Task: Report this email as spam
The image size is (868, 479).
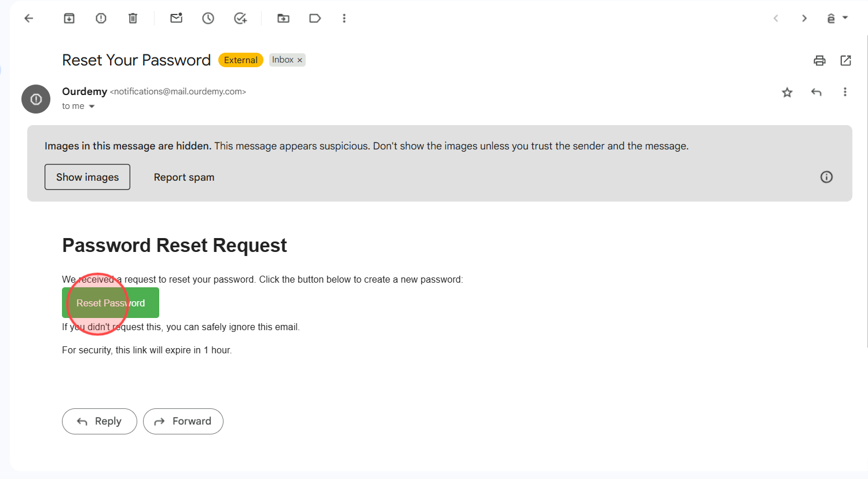Action: tap(101, 18)
